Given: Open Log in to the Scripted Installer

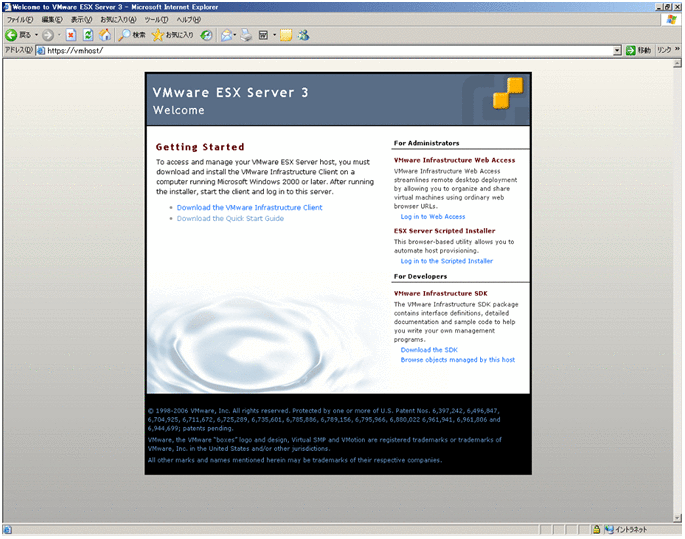Looking at the screenshot, I should click(446, 261).
